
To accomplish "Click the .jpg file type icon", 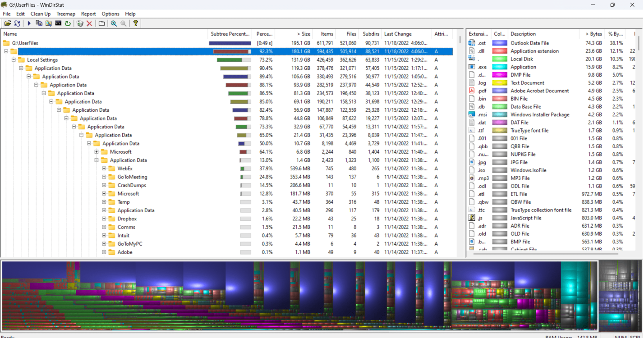I will [472, 162].
